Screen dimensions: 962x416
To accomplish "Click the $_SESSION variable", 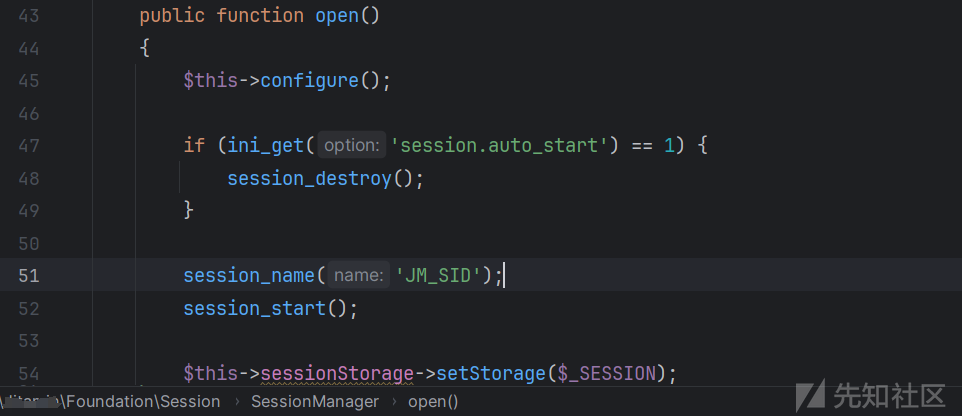I will pos(607,373).
